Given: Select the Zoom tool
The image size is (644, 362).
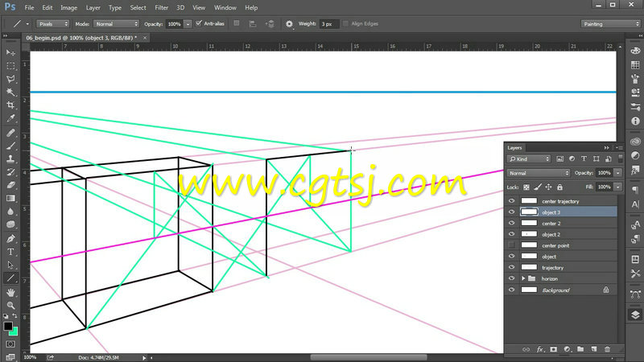Looking at the screenshot, I should [10, 306].
